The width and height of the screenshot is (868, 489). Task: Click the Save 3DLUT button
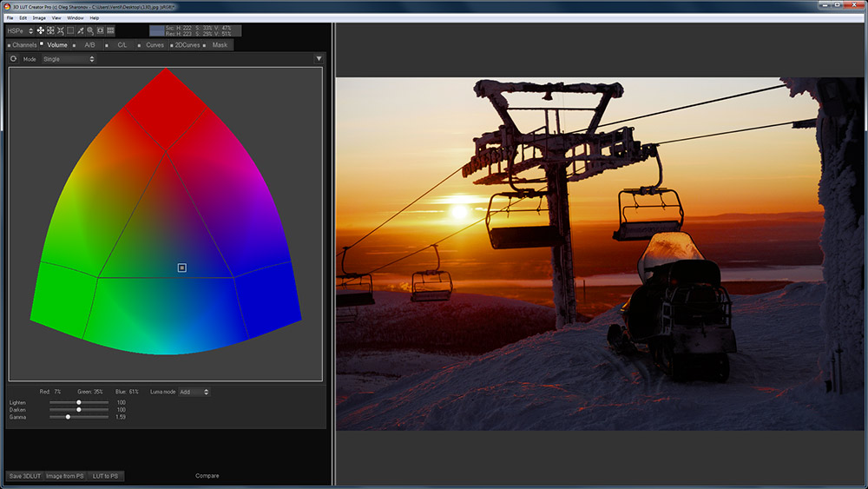25,476
